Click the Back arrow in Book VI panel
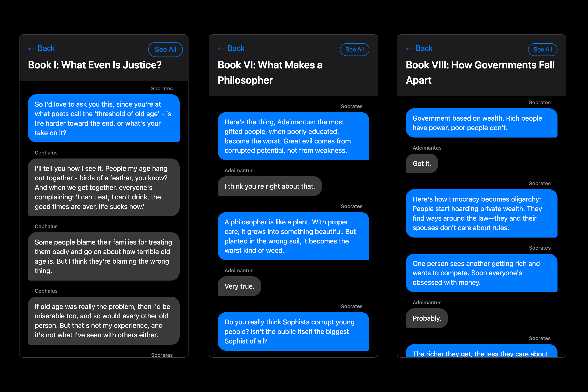This screenshot has height=392, width=588. [x=231, y=48]
